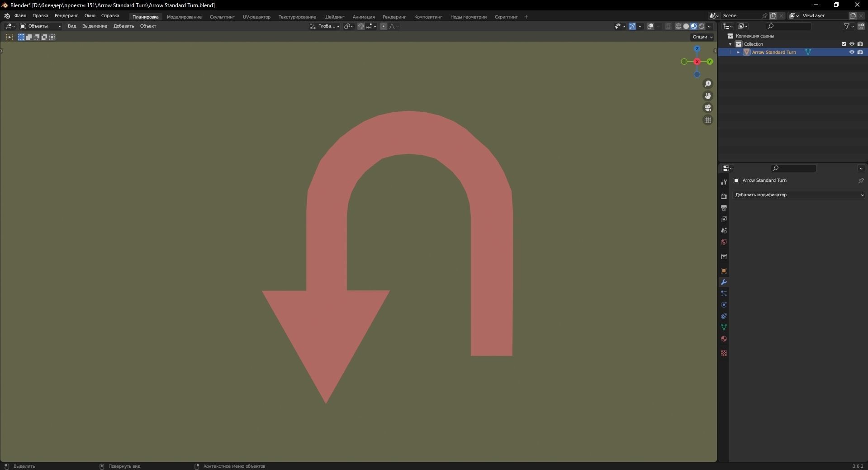This screenshot has width=868, height=470.
Task: Open the Object Constraints properties tab
Action: coord(724,316)
